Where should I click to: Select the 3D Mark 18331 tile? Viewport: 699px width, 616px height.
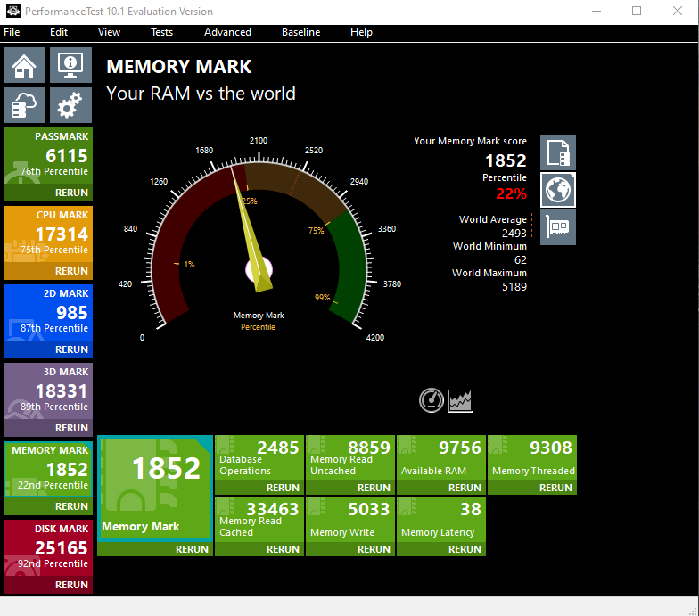pyautogui.click(x=48, y=391)
